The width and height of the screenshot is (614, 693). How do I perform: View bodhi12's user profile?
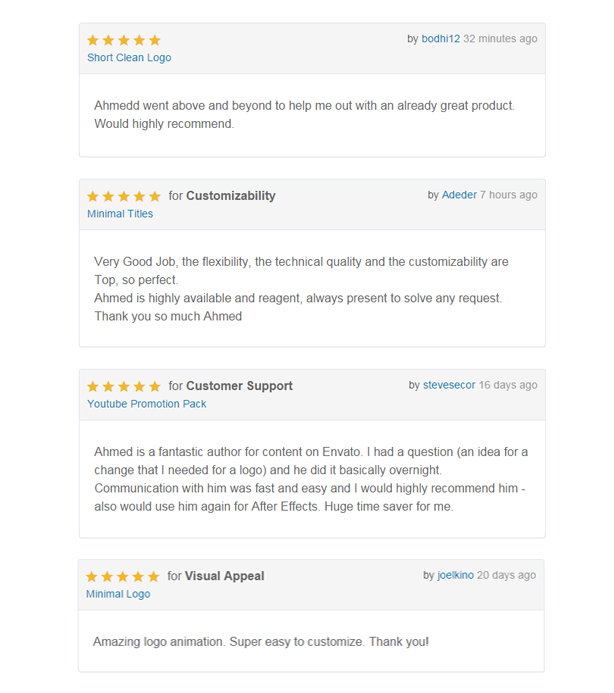441,39
